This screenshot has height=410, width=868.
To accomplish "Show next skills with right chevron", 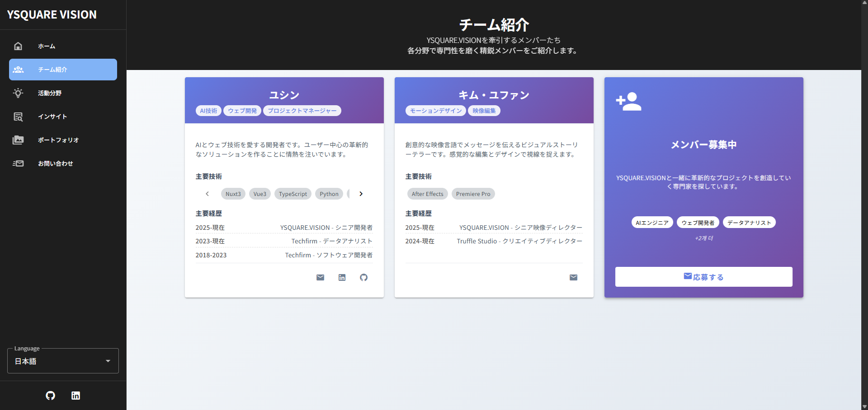I will click(x=361, y=194).
